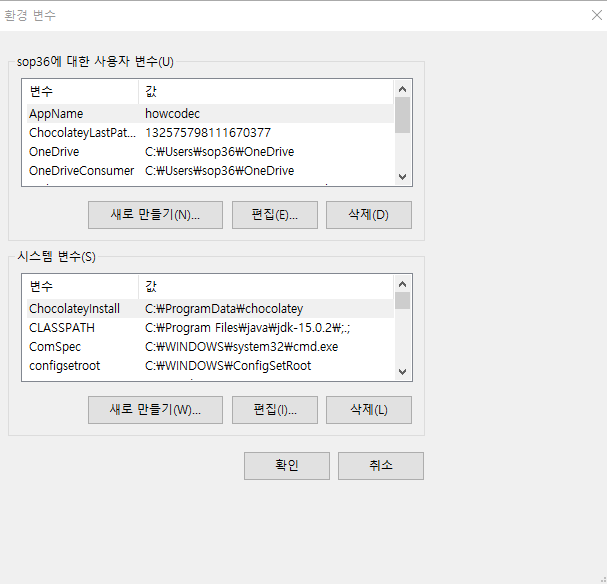
Task: Select the ChocolateyLastPat... variable row
Action: [210, 133]
